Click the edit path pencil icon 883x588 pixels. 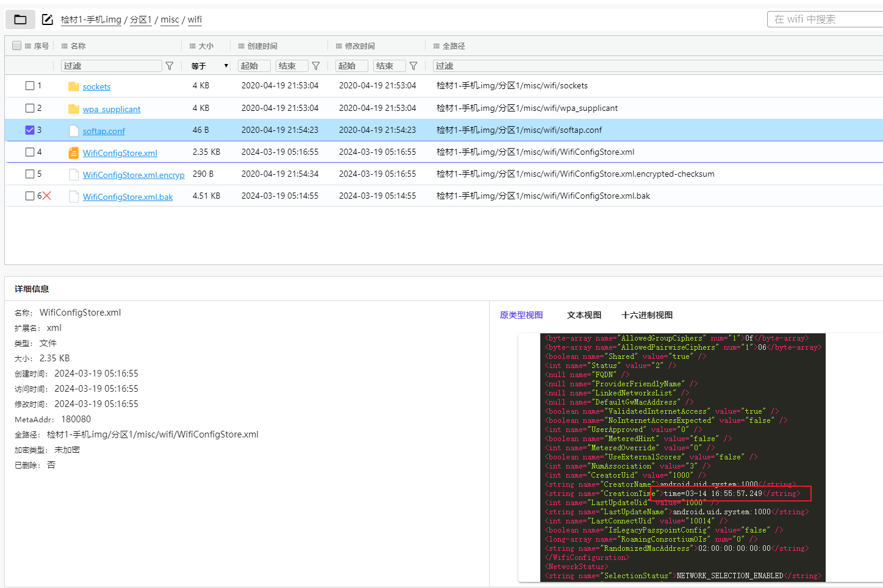[x=47, y=19]
